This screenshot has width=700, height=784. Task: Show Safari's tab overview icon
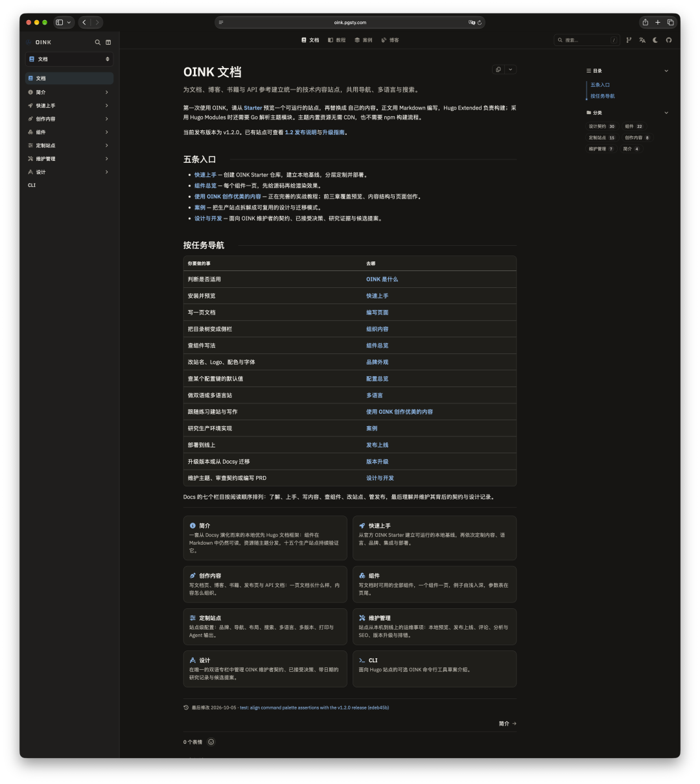coord(670,22)
